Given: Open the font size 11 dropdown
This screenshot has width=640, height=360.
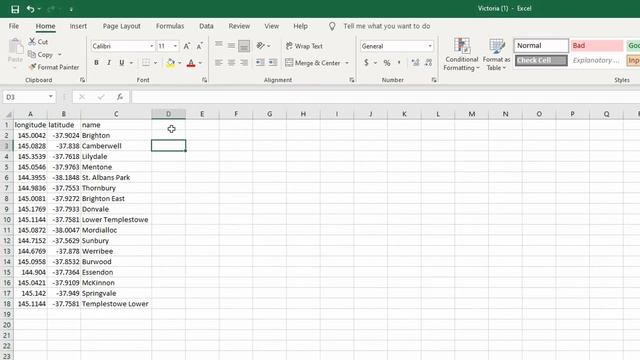Looking at the screenshot, I should pyautogui.click(x=175, y=46).
